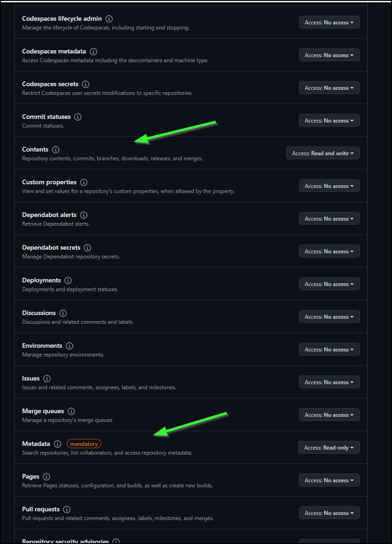
Task: Show info for Dependabot alerts
Action: (x=84, y=215)
